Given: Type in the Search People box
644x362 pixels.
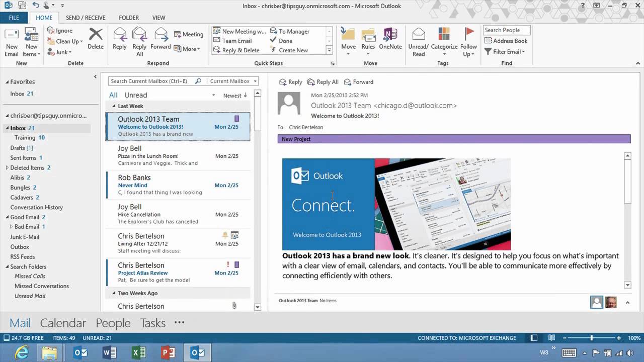Looking at the screenshot, I should tap(507, 30).
